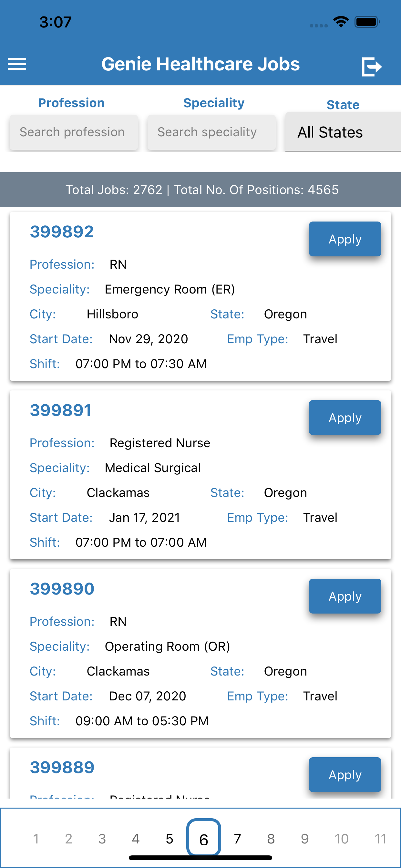401x868 pixels.
Task: Jump to page 1 of results
Action: 36,839
